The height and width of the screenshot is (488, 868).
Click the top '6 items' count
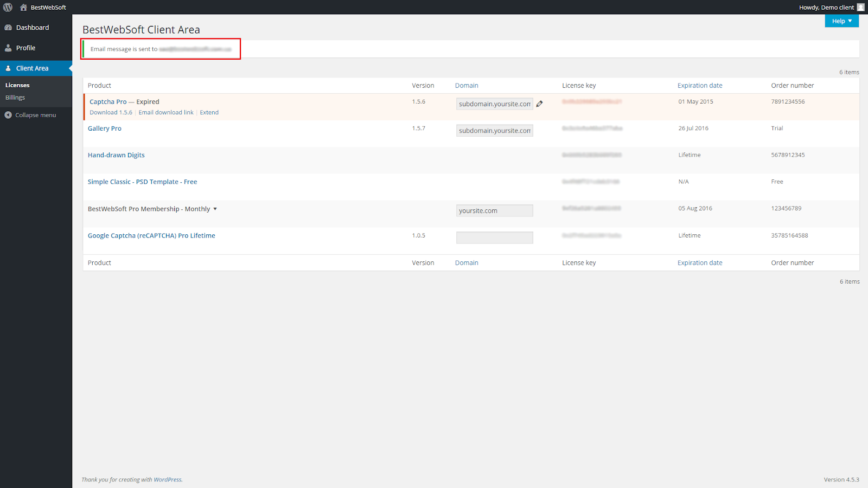[x=849, y=72]
